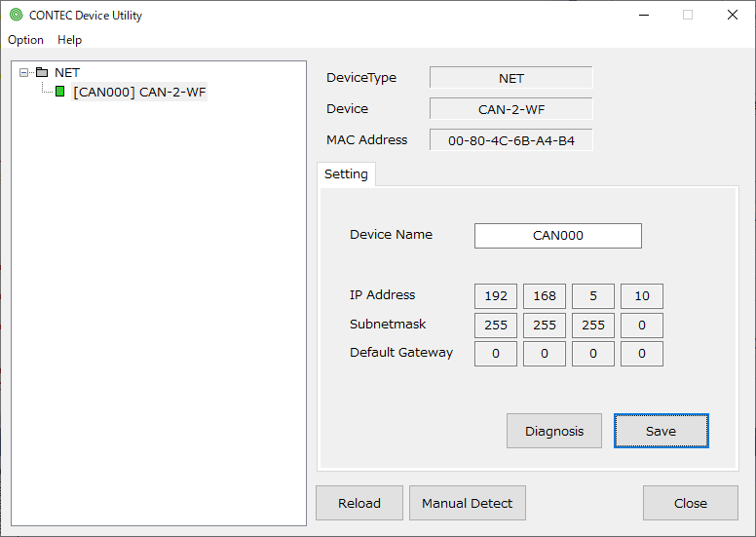Click the MAC Address field
756x537 pixels.
tap(510, 140)
